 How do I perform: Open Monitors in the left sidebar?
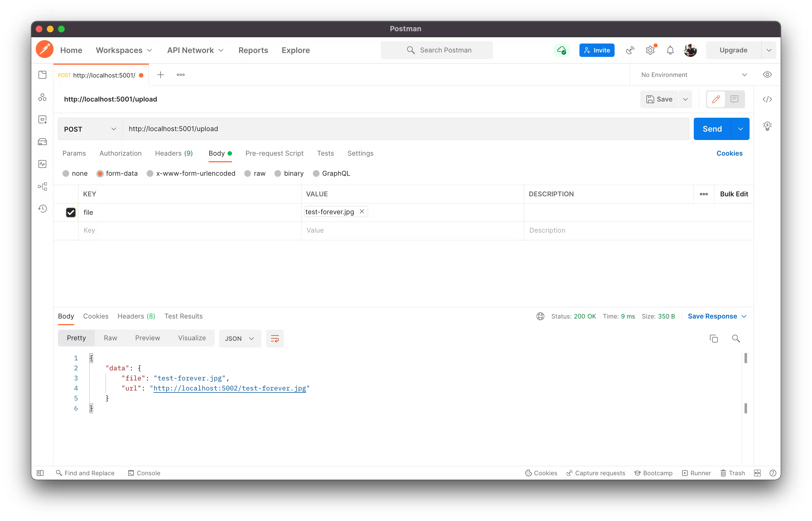42,164
